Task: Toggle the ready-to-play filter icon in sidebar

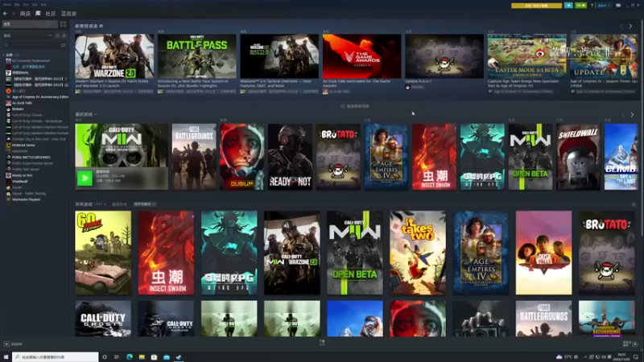Action: point(64,35)
